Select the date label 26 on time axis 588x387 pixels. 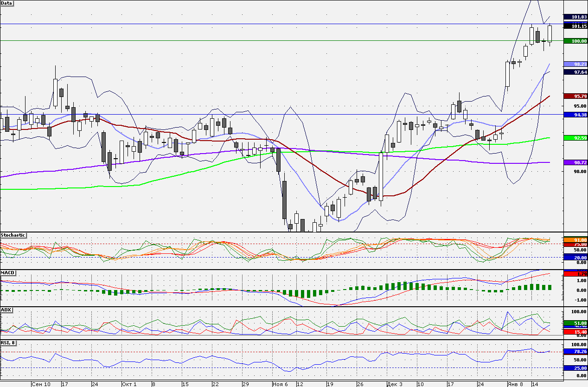point(360,384)
